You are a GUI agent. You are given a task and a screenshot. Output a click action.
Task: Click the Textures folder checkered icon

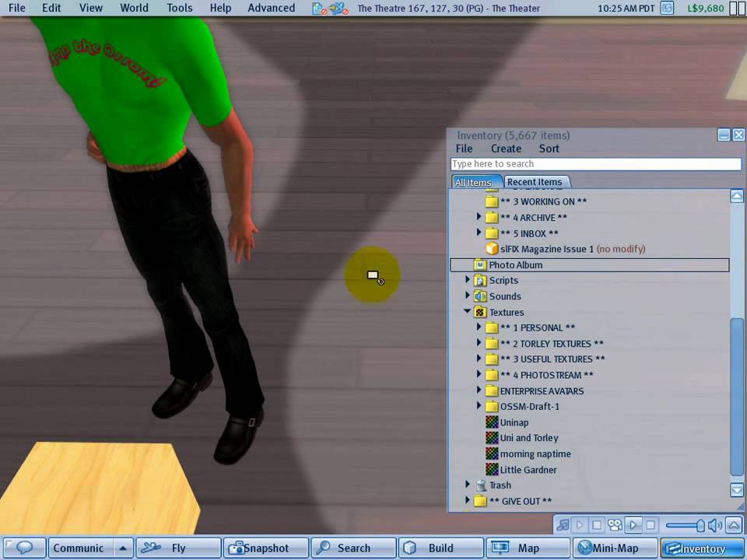480,313
